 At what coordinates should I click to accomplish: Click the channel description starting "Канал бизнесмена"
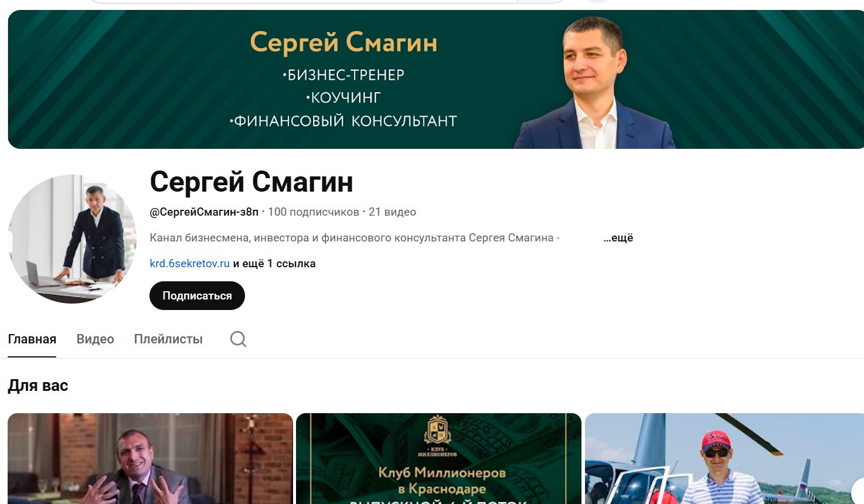coord(355,238)
